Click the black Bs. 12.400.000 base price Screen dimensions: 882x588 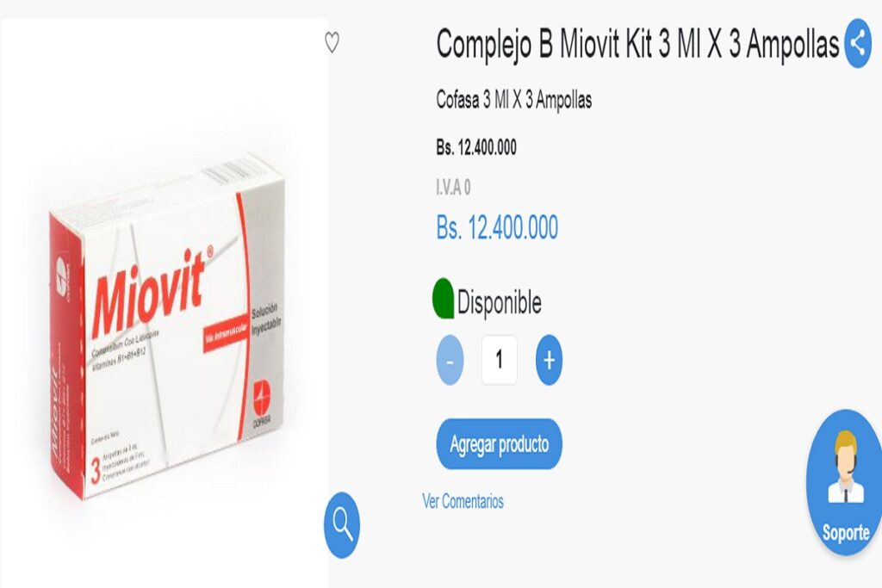pyautogui.click(x=476, y=147)
